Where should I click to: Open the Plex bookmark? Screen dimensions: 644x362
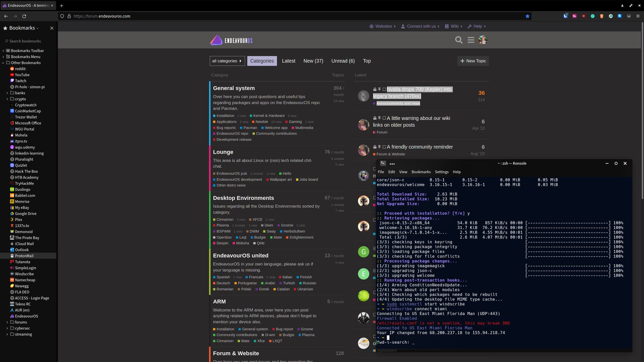point(18,220)
